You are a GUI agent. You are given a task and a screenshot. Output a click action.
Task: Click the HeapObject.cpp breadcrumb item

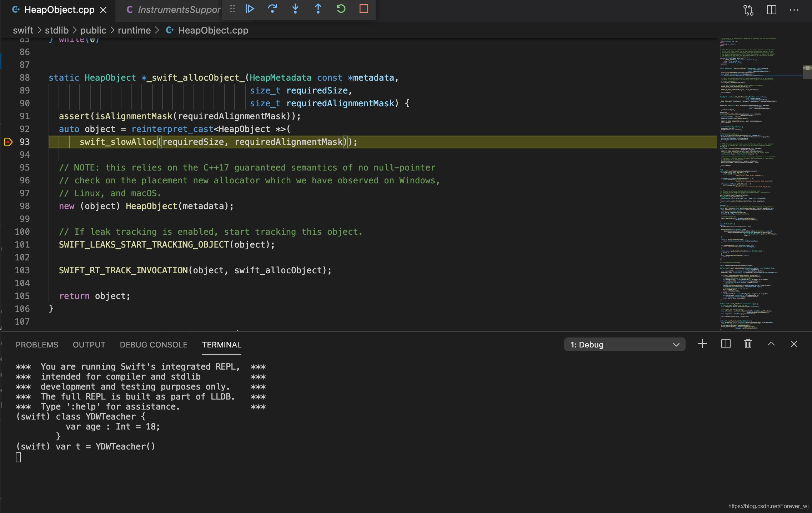(x=207, y=30)
